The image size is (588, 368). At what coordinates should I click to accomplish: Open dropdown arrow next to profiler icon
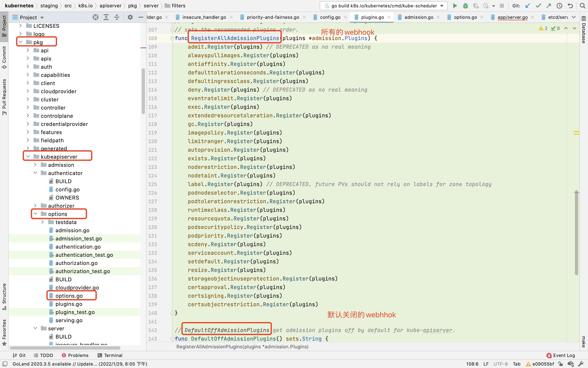point(493,6)
